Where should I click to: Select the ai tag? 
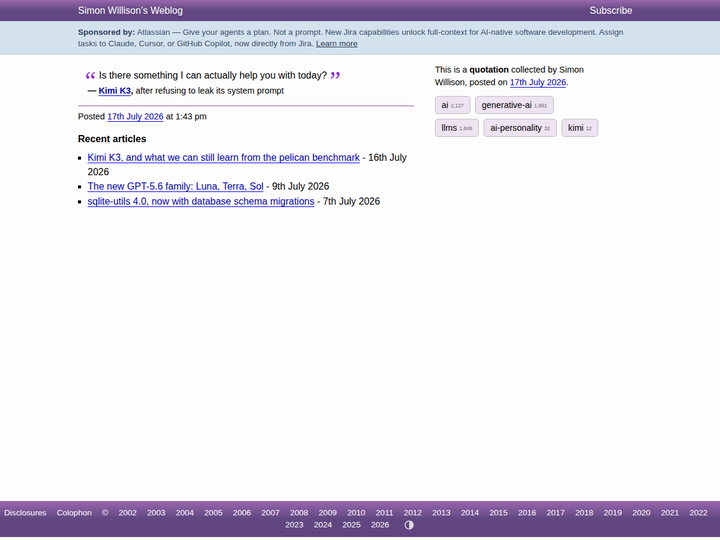452,105
